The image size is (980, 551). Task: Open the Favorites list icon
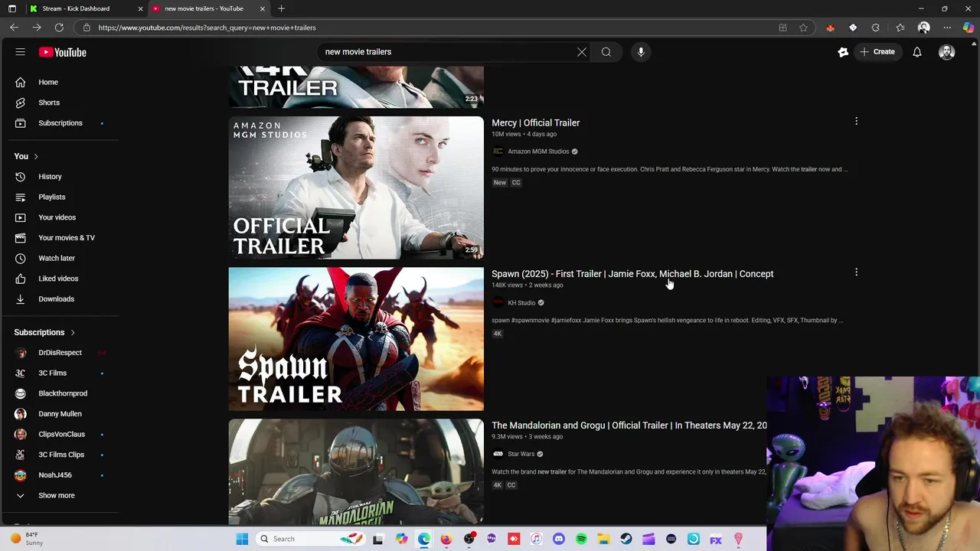tap(900, 28)
